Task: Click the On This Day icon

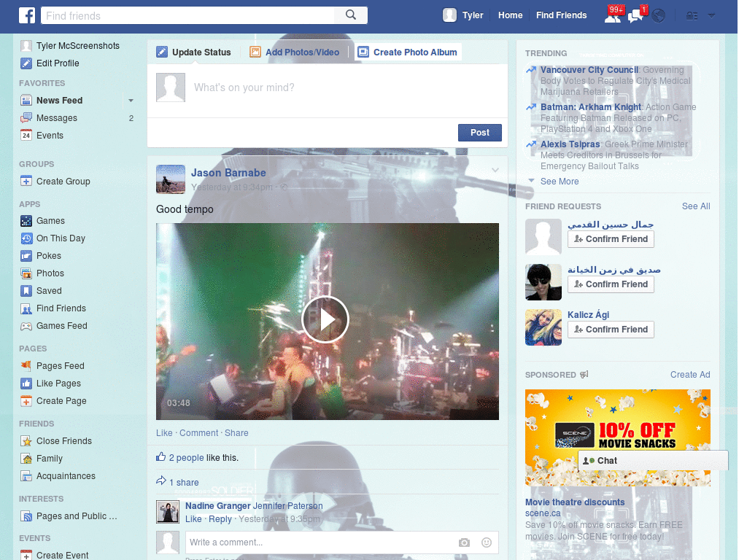Action: pos(26,238)
